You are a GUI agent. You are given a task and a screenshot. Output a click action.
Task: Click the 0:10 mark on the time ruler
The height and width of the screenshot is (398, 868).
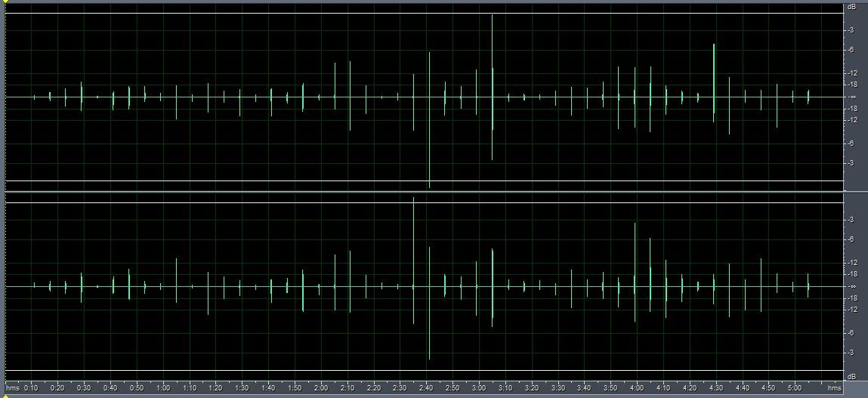(31, 389)
